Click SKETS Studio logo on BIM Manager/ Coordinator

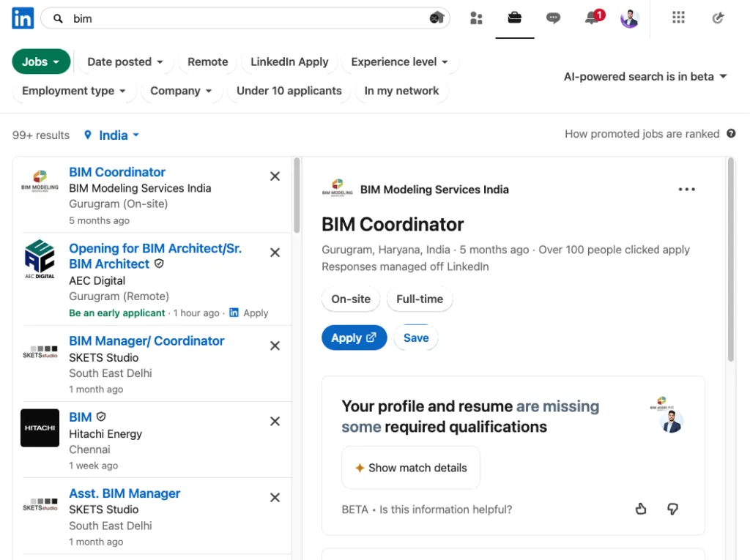pyautogui.click(x=40, y=352)
